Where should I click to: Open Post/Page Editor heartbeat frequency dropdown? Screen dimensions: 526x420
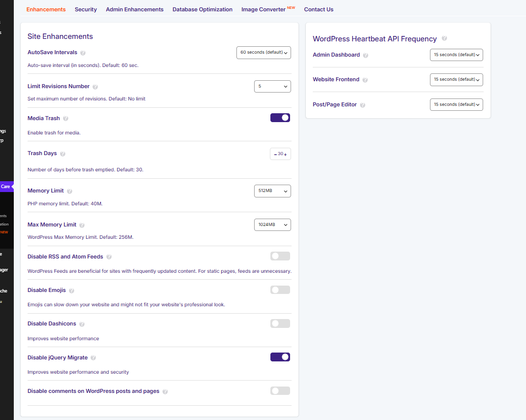tap(456, 105)
